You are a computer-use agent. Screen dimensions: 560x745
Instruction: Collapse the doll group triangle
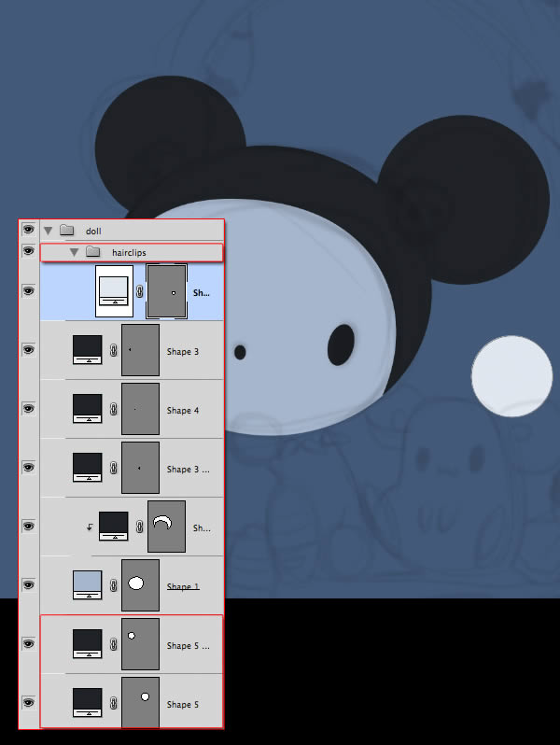(x=48, y=231)
